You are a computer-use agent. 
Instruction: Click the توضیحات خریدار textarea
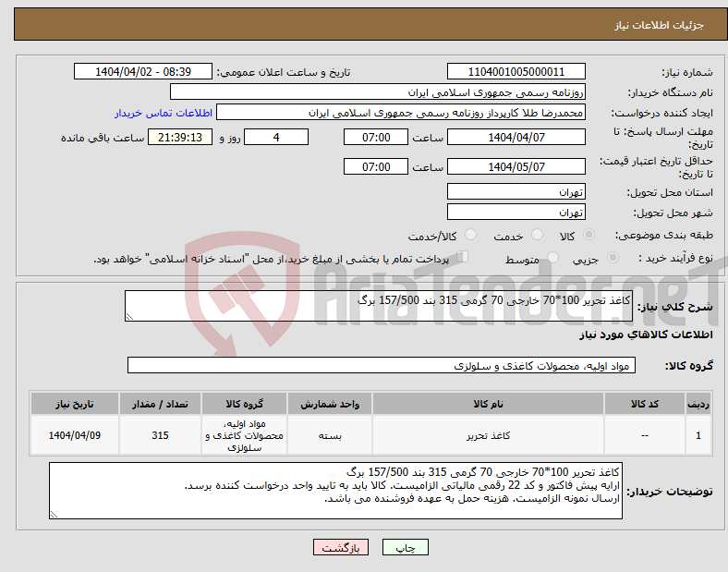pos(335,491)
